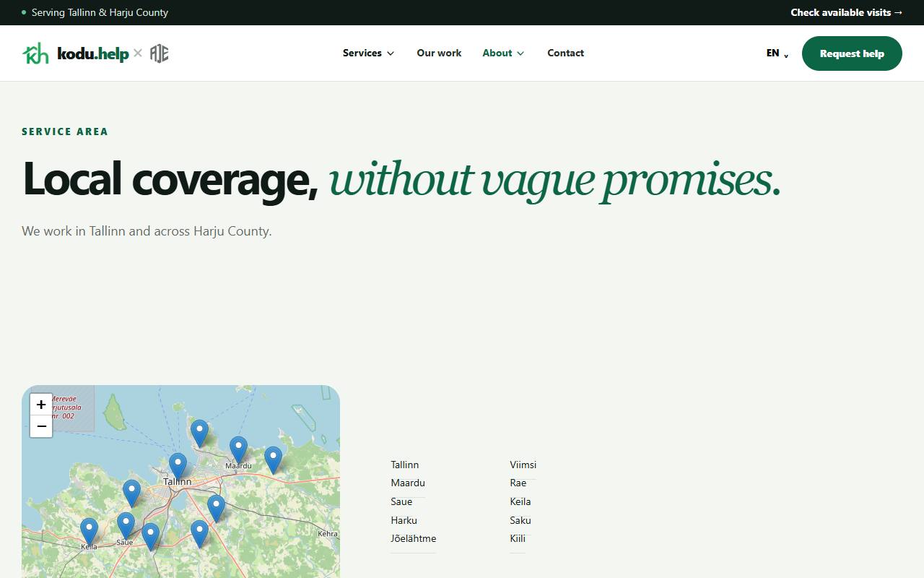The image size is (924, 578).
Task: Click the SERVICE AREA section label
Action: point(65,131)
